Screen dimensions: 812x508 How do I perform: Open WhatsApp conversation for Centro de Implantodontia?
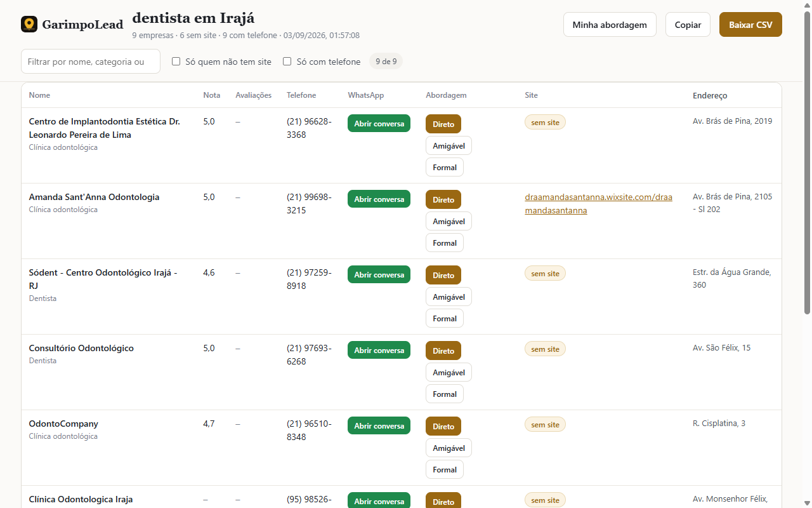coord(379,123)
